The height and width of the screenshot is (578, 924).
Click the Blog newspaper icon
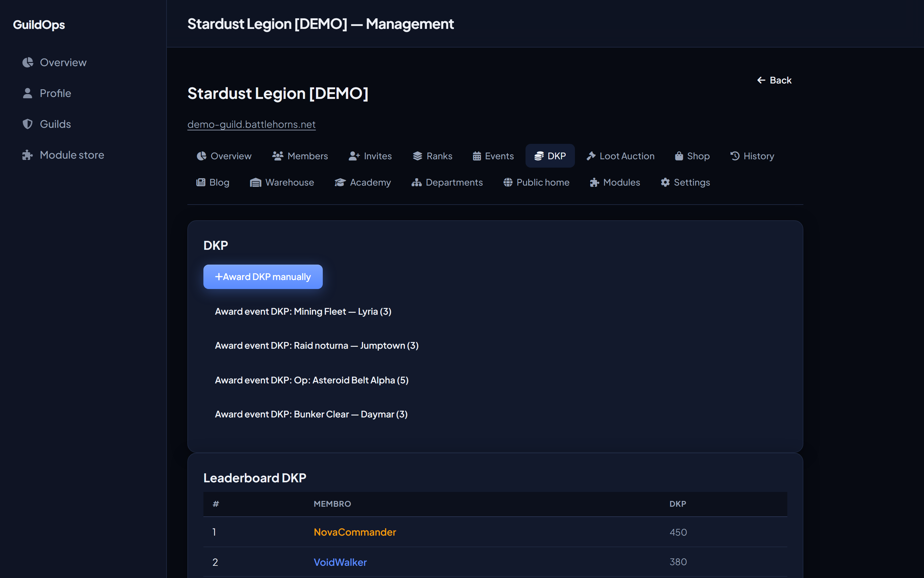point(201,182)
